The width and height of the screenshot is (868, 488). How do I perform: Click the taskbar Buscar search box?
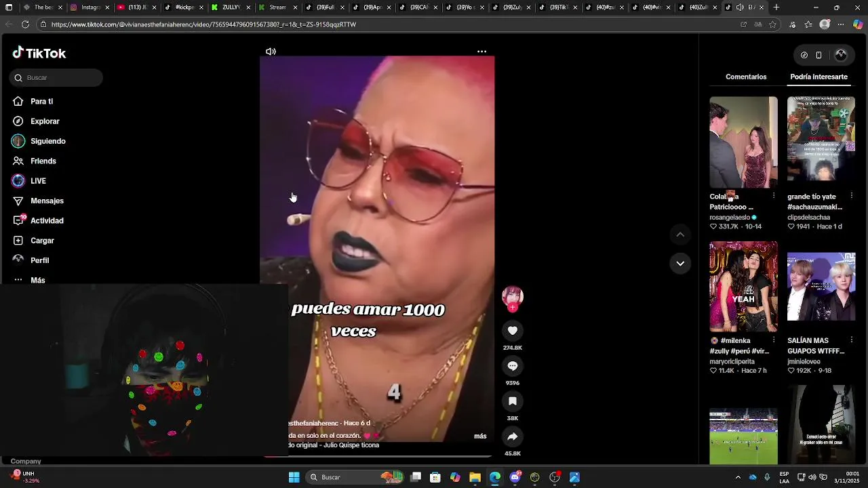coord(355,477)
